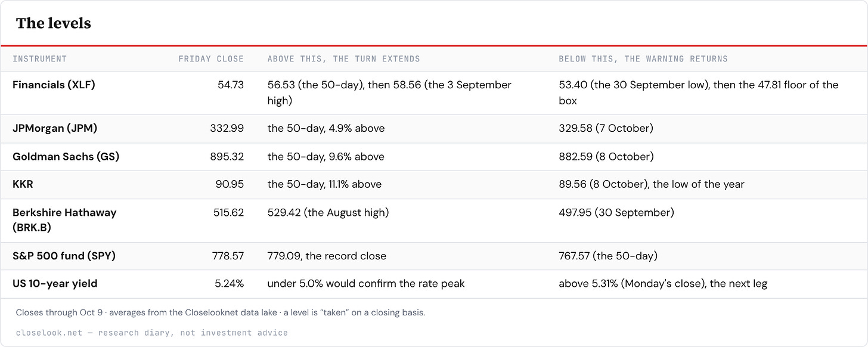Click "779.09, the record close"

click(x=327, y=256)
